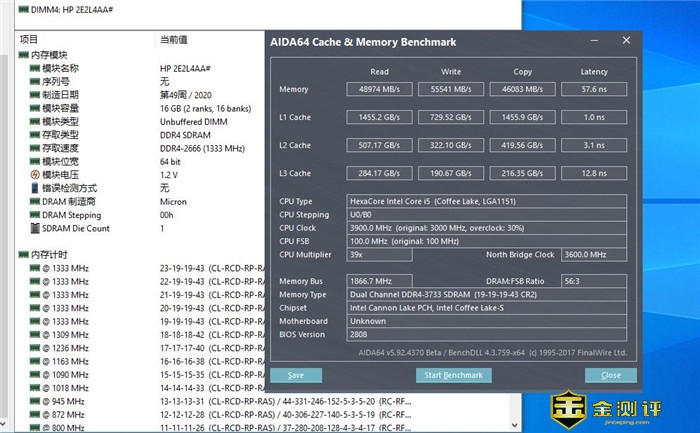
Task: Sort by the 项目 column header
Action: click(x=30, y=39)
